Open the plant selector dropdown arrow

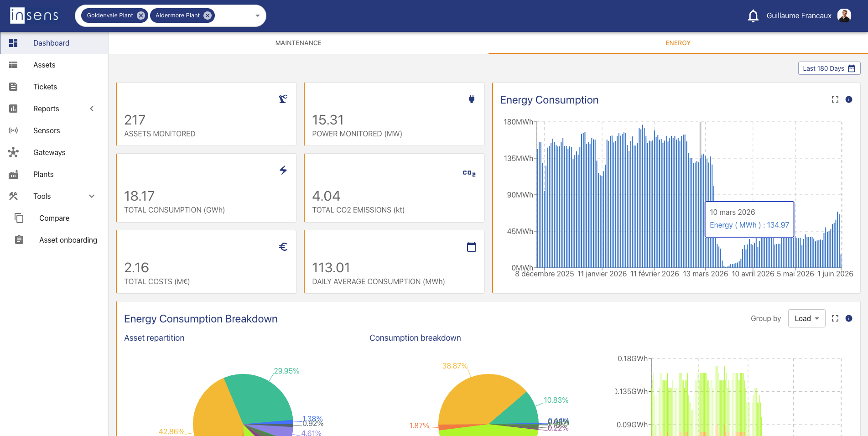click(x=257, y=16)
